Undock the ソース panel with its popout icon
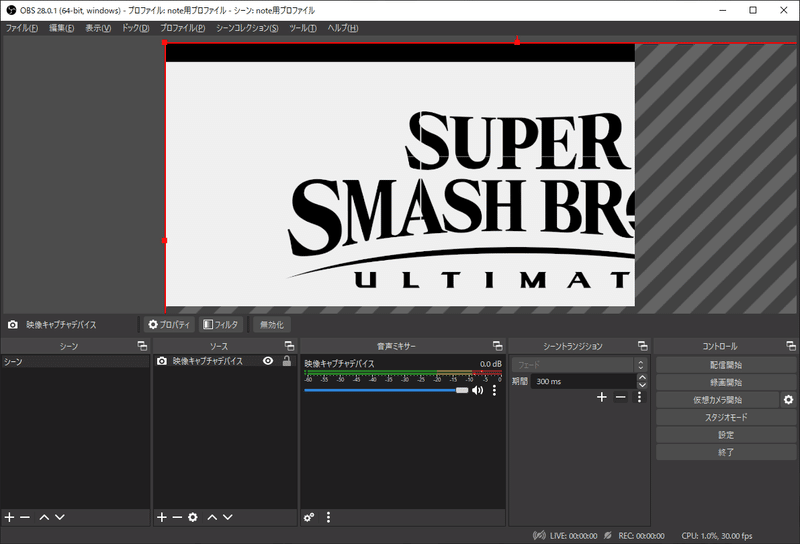 tap(289, 346)
